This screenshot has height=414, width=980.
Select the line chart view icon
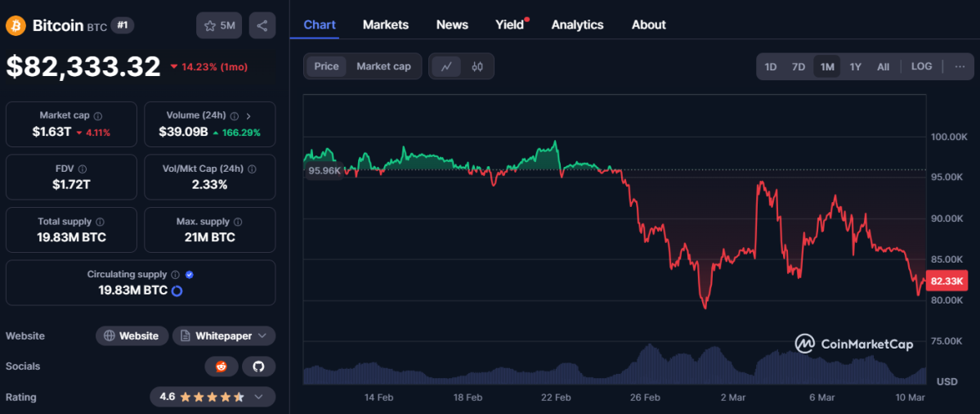446,66
